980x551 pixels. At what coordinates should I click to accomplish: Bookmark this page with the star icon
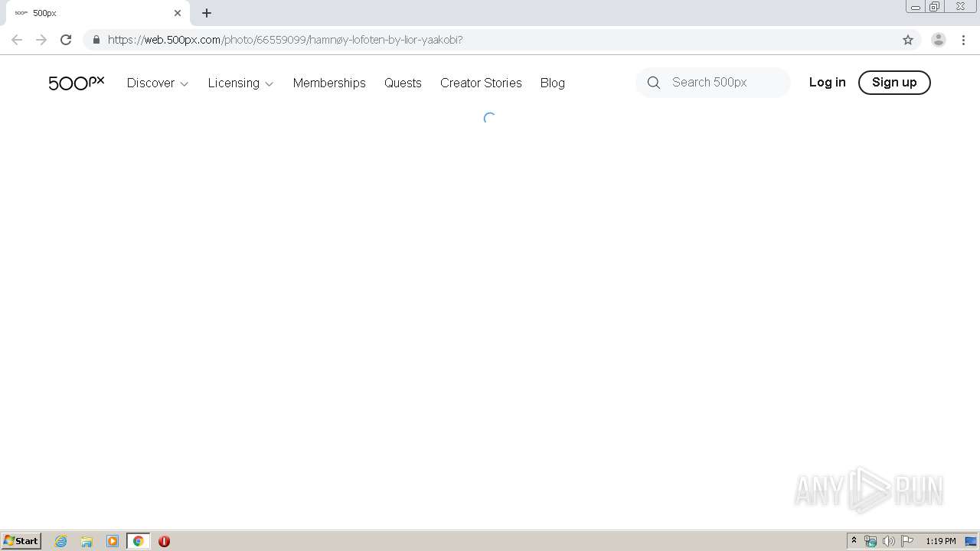point(908,40)
